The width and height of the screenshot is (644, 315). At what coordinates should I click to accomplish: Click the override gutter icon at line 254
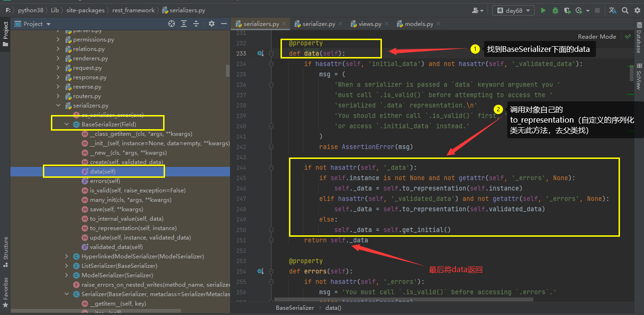pyautogui.click(x=260, y=271)
